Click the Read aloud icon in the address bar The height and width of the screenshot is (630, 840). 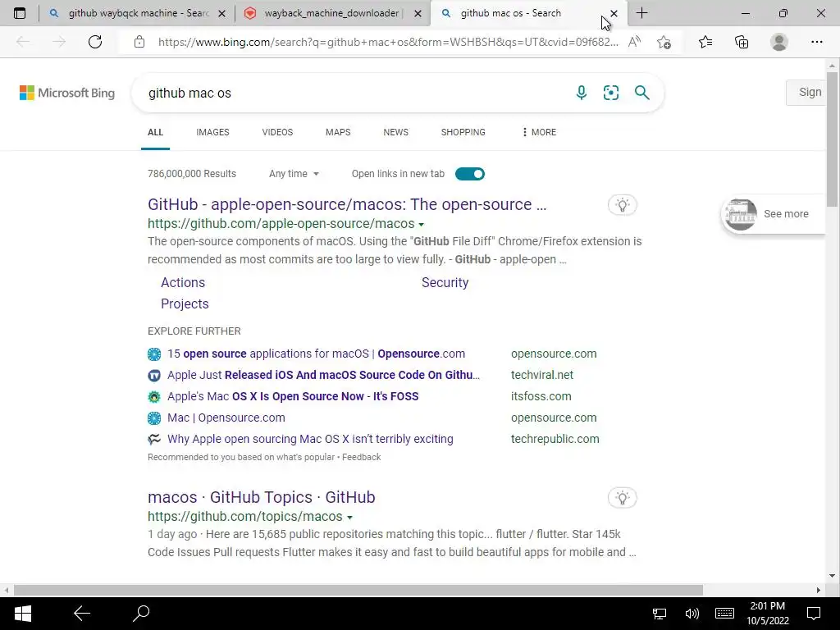tap(634, 42)
